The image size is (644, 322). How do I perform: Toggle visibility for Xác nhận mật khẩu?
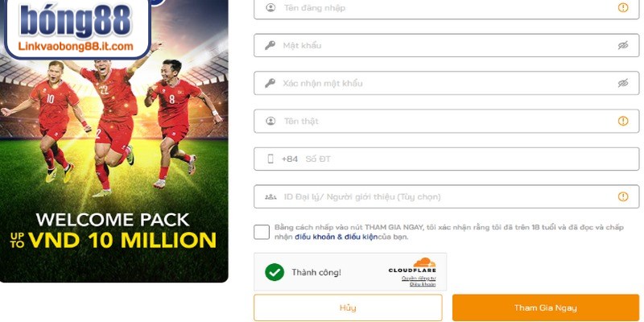(x=623, y=84)
